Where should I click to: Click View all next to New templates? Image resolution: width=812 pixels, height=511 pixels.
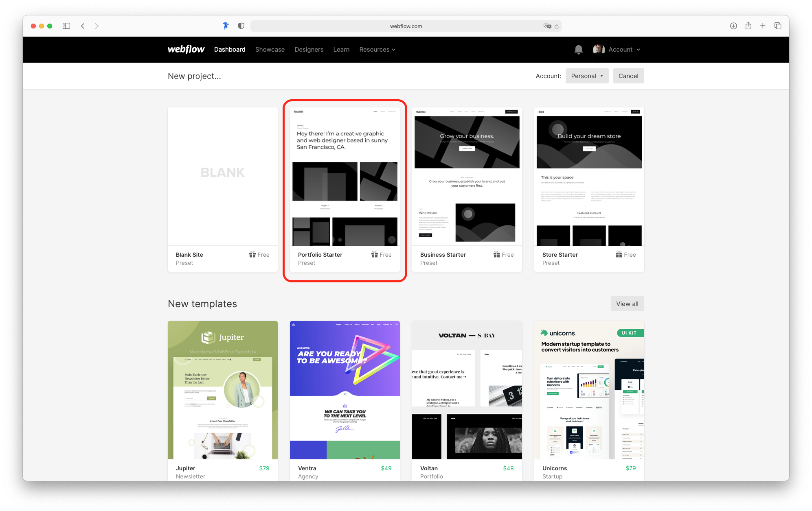pos(627,304)
